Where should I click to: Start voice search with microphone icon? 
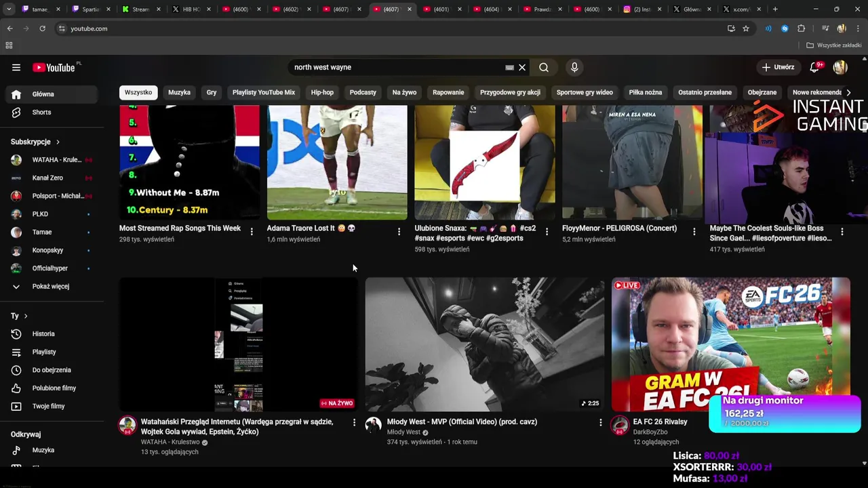pos(574,67)
